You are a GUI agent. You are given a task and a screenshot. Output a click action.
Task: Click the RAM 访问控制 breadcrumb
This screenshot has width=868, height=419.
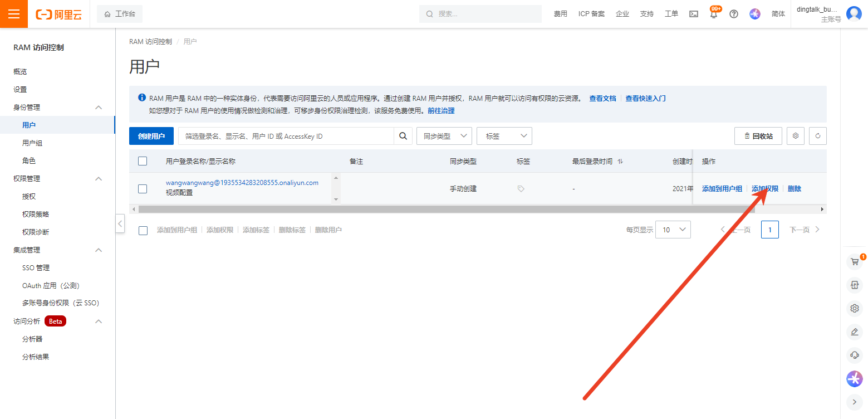point(150,42)
